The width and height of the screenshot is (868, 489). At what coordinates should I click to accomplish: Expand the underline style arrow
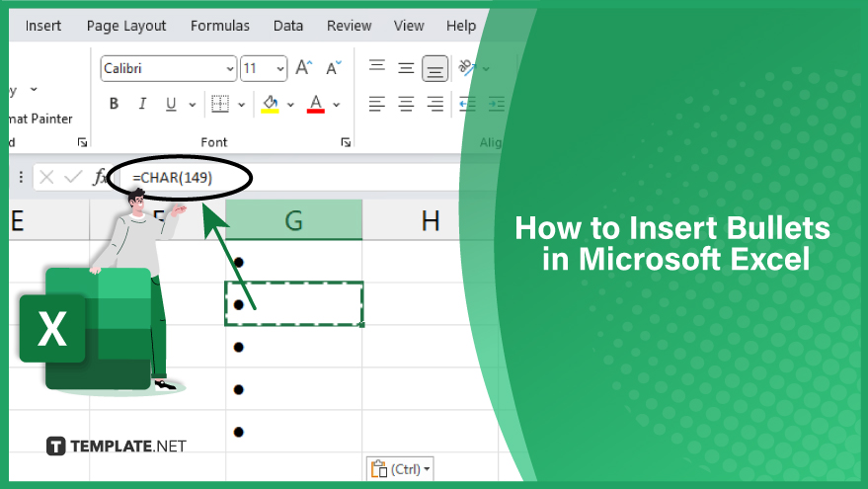coord(193,104)
